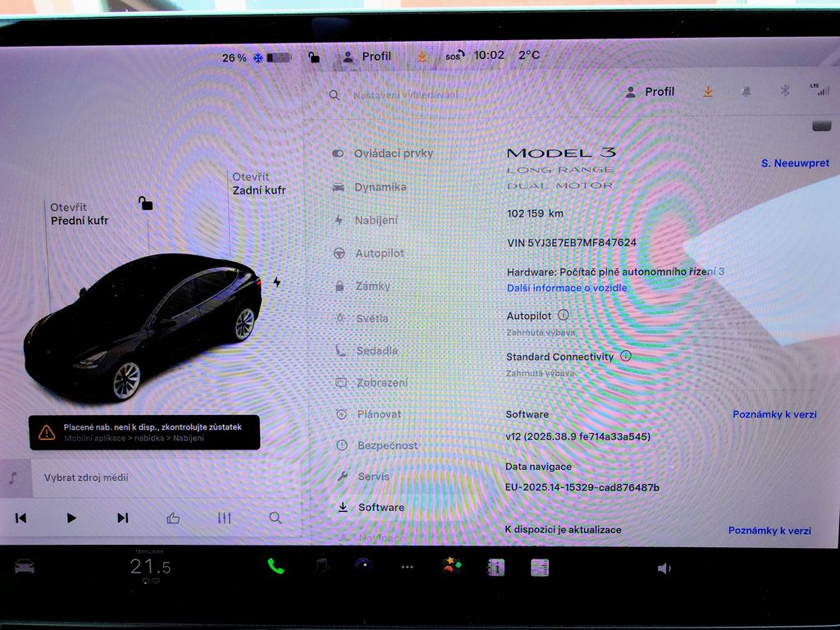Viewport: 840px width, 630px height.
Task: Open the media equalizer settings icon
Action: (x=224, y=518)
